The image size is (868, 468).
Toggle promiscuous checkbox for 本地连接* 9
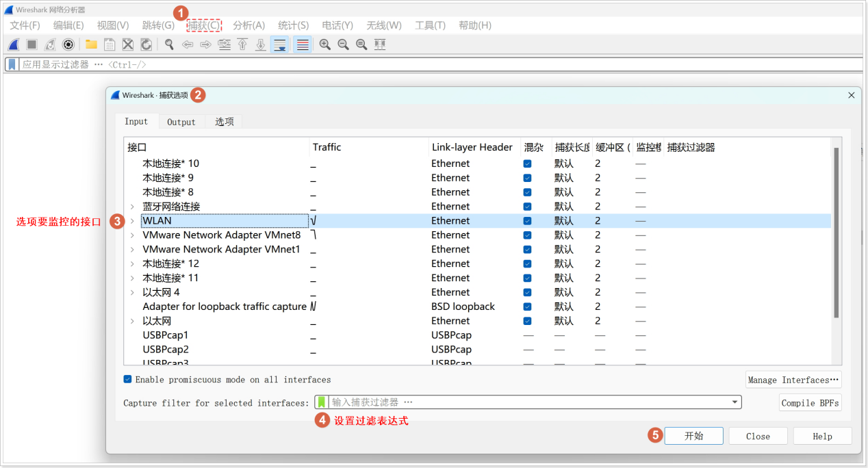[527, 178]
